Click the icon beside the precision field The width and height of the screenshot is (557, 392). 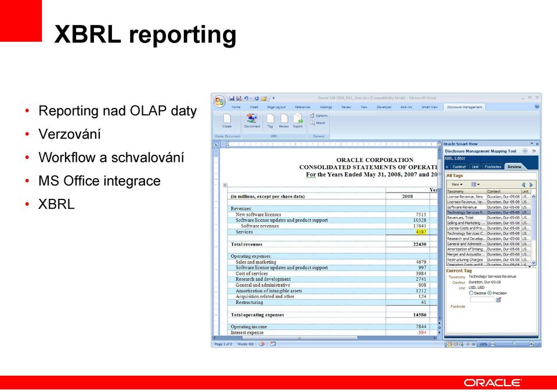coord(498,300)
